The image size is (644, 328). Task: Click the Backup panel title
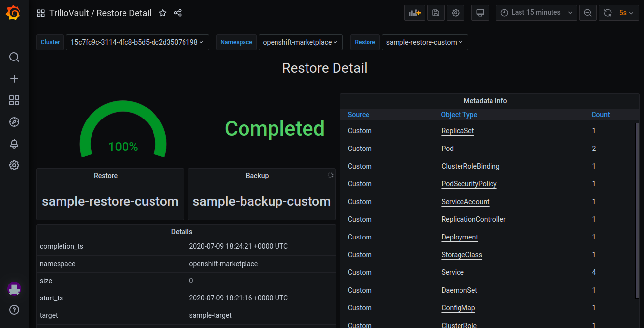[257, 176]
